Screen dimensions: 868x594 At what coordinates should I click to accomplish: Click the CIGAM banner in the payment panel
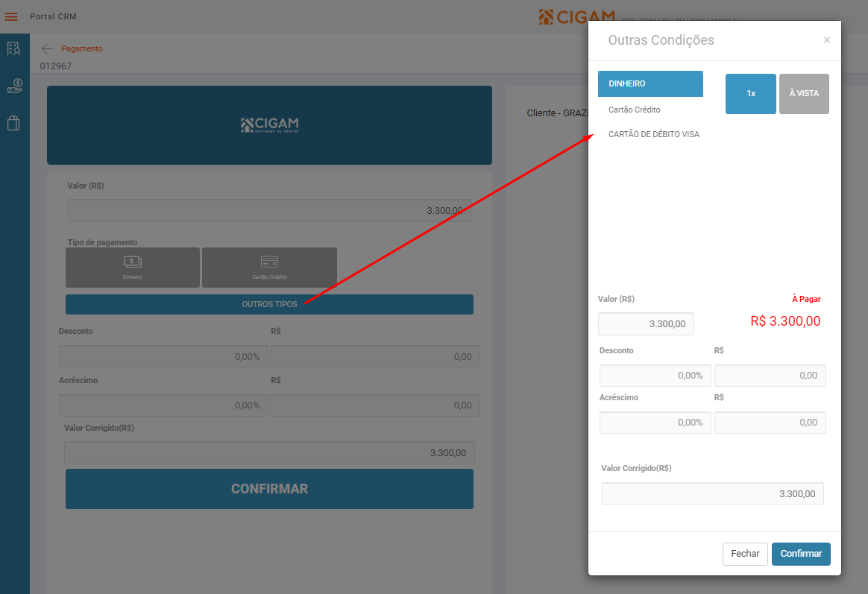[x=270, y=125]
